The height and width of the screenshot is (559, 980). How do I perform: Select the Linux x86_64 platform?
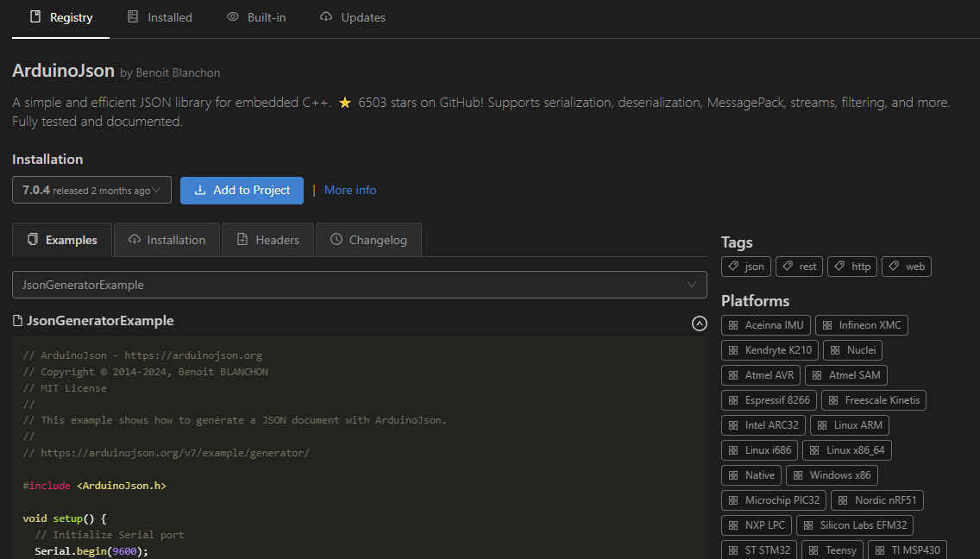point(847,450)
